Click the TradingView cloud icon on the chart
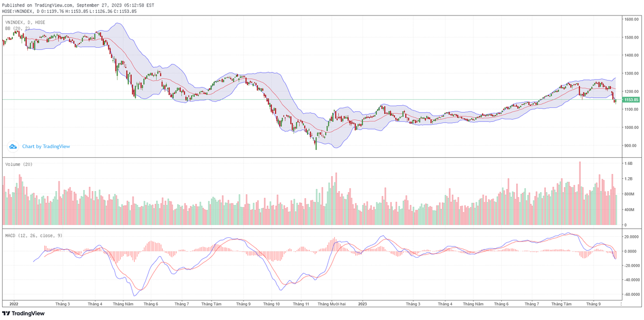The image size is (644, 320). click(13, 146)
